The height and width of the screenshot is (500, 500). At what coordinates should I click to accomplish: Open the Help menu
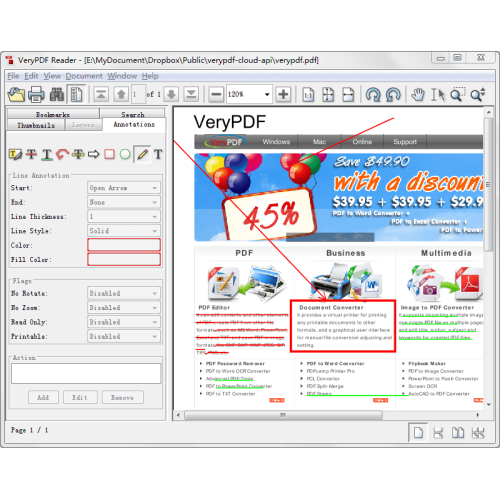[x=150, y=76]
